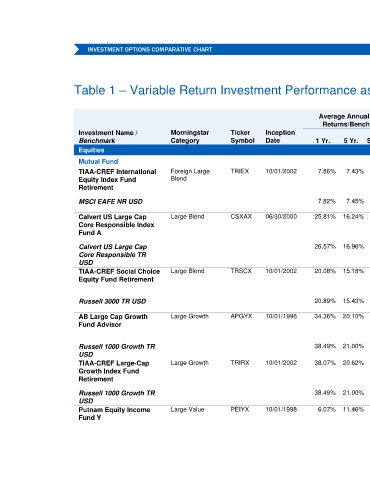Click the TRIRX ticker symbol
This screenshot has width=370, height=480.
(x=240, y=363)
